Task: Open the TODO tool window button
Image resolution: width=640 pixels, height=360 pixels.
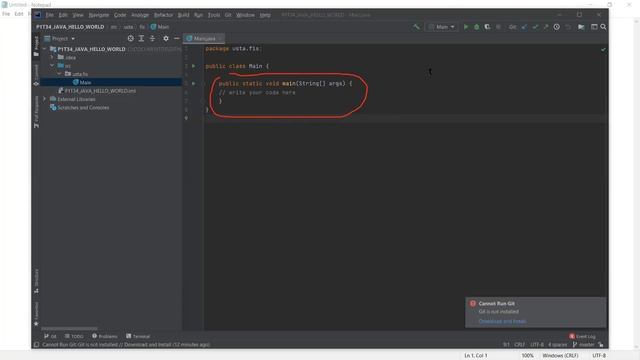Action: pyautogui.click(x=74, y=336)
